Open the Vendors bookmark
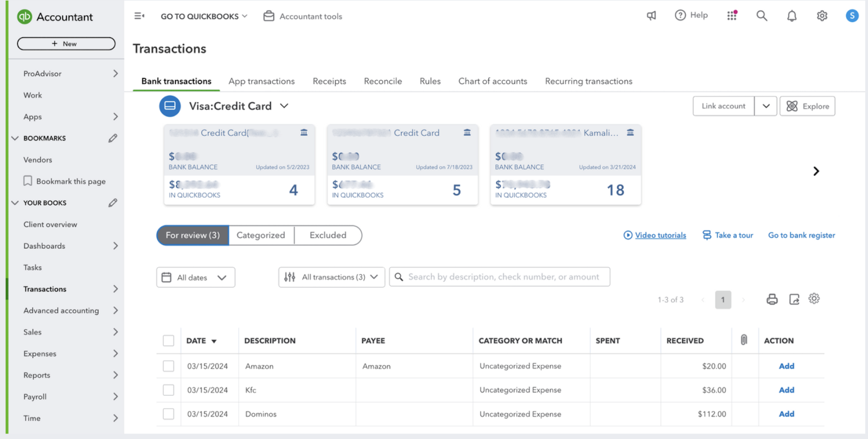868x439 pixels. (x=38, y=160)
